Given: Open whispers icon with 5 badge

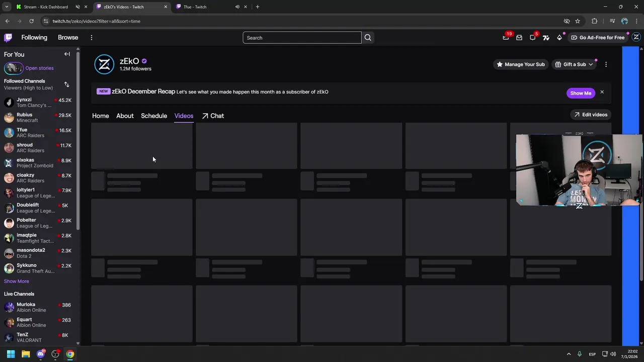Looking at the screenshot, I should tap(533, 37).
